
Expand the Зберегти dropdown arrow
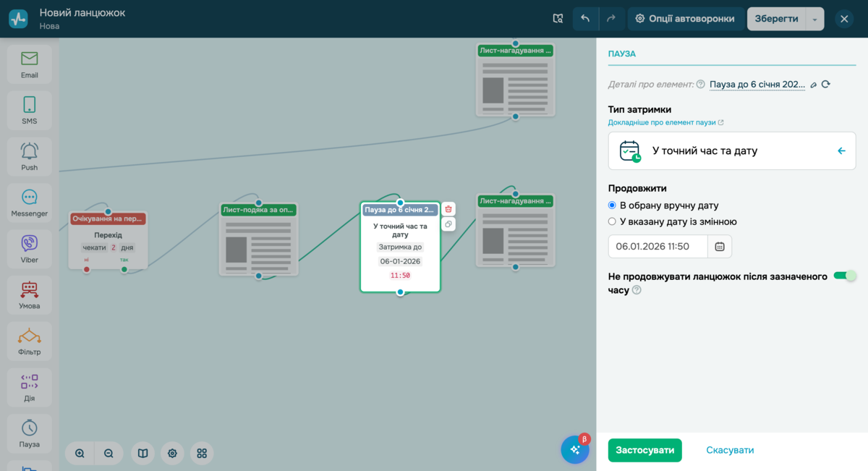click(x=814, y=20)
